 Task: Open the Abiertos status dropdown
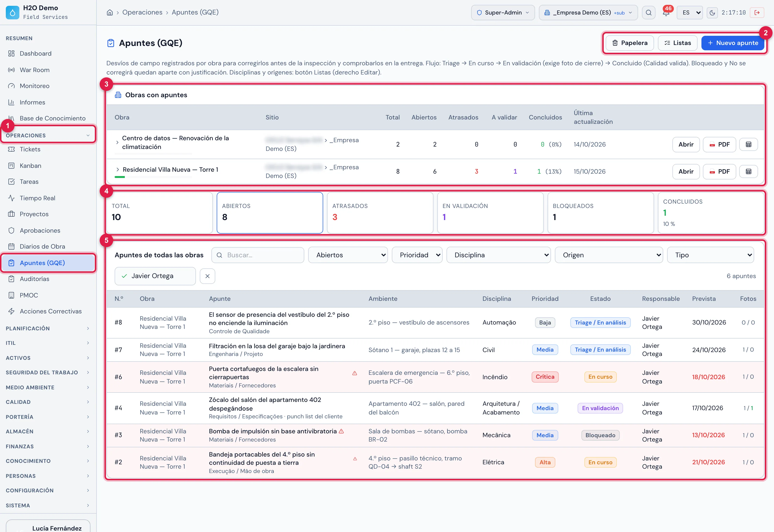348,255
